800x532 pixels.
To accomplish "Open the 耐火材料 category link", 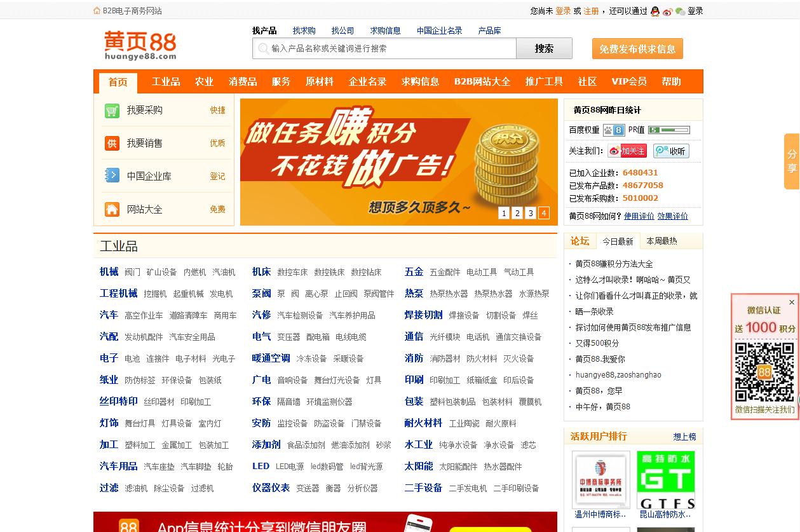I will tap(424, 423).
